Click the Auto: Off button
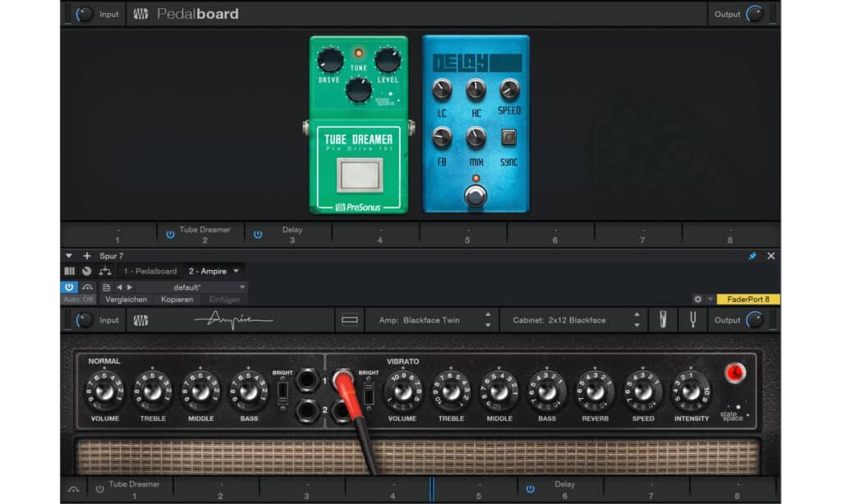Screen dimensions: 841x504 pyautogui.click(x=78, y=299)
